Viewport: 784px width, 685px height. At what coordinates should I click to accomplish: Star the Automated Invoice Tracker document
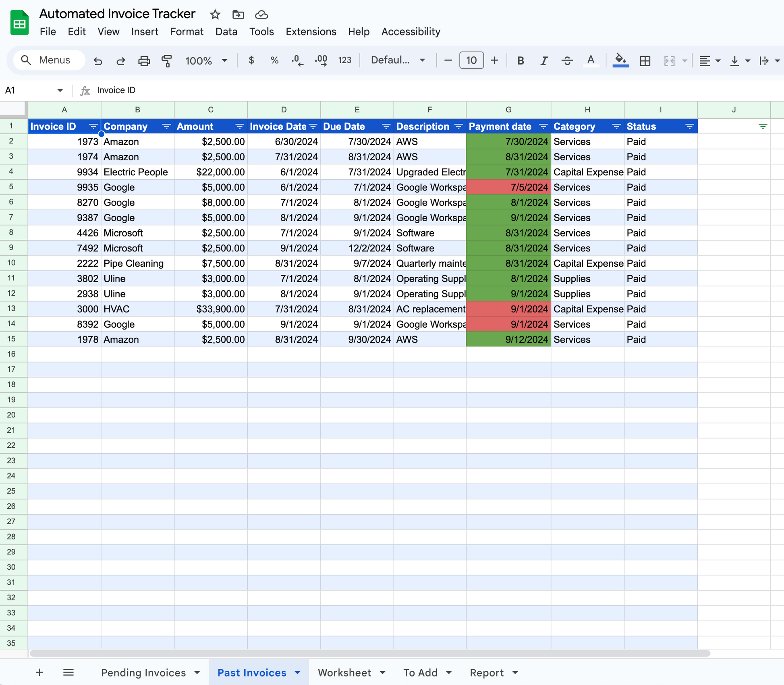tap(215, 15)
